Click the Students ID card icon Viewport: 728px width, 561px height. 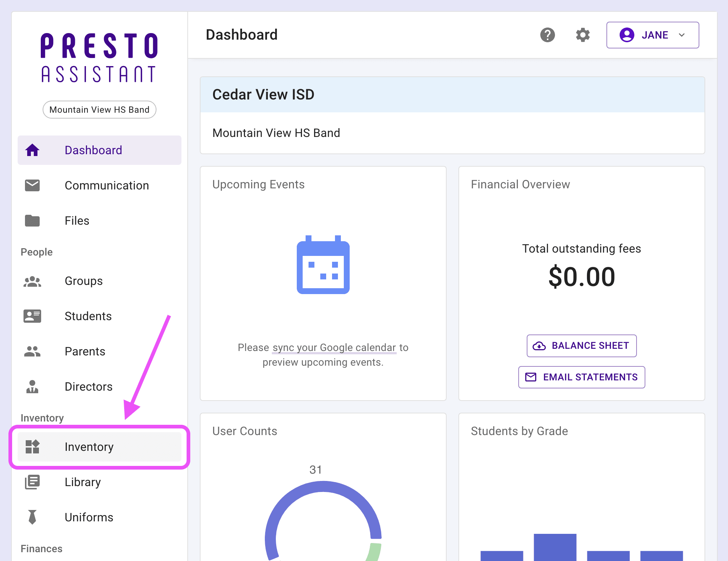click(32, 316)
